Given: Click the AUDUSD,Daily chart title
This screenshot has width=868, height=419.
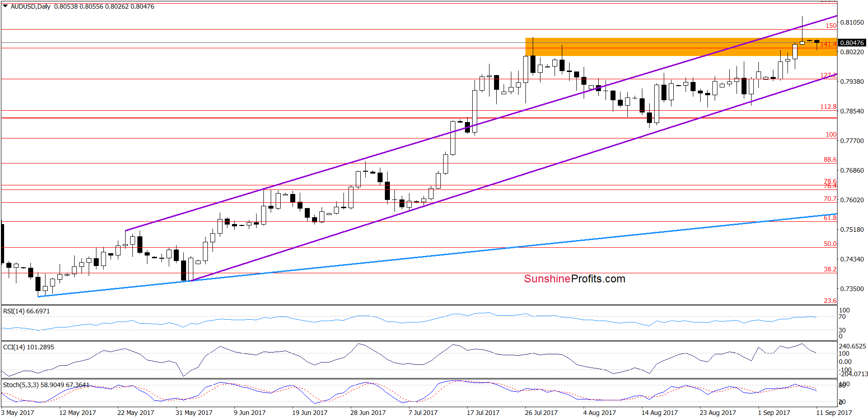Looking at the screenshot, I should pos(30,6).
